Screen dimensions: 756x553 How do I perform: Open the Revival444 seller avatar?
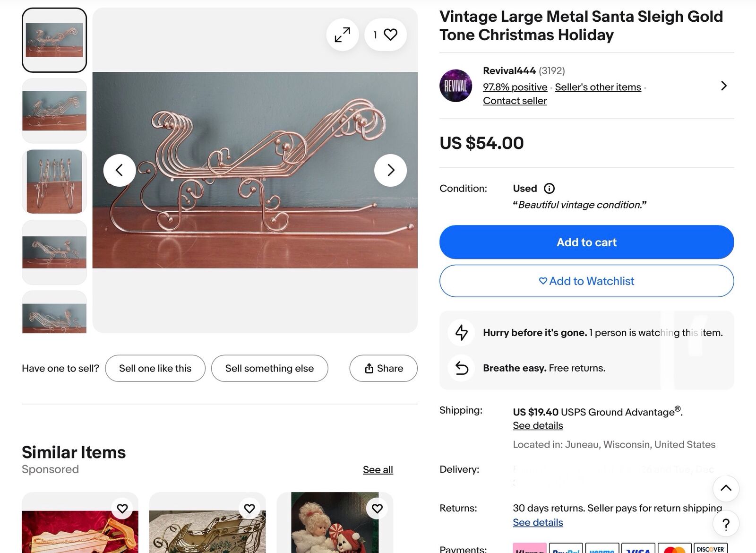point(456,86)
